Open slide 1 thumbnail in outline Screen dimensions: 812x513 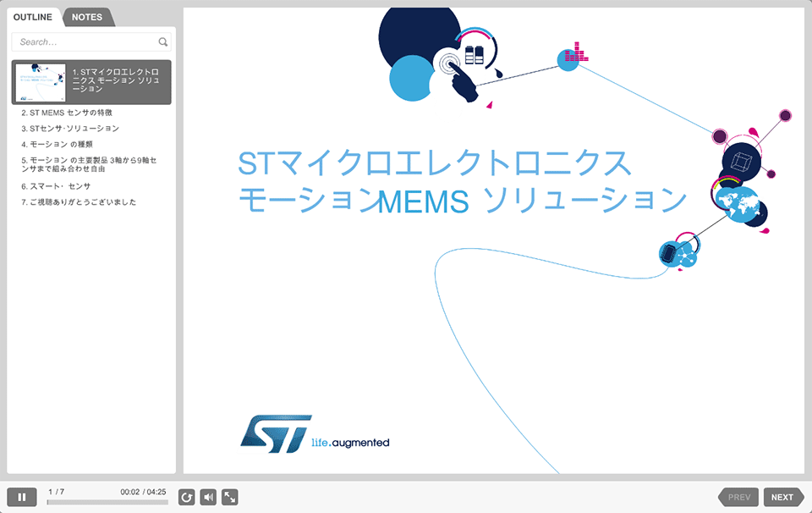tap(41, 82)
